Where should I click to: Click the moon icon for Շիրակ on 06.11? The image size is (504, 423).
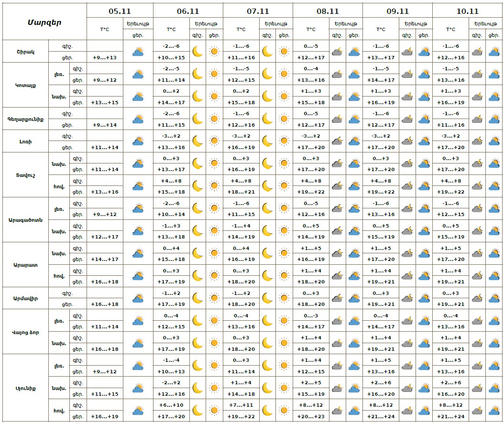pyautogui.click(x=197, y=52)
